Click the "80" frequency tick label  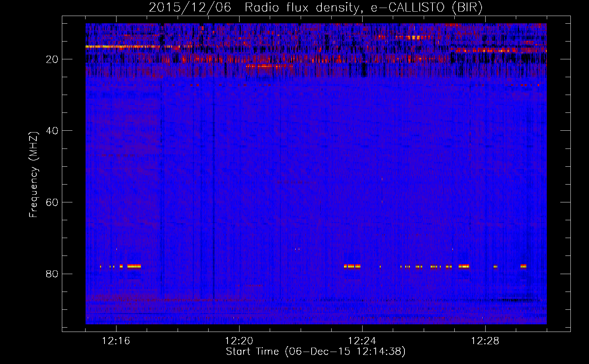click(52, 274)
